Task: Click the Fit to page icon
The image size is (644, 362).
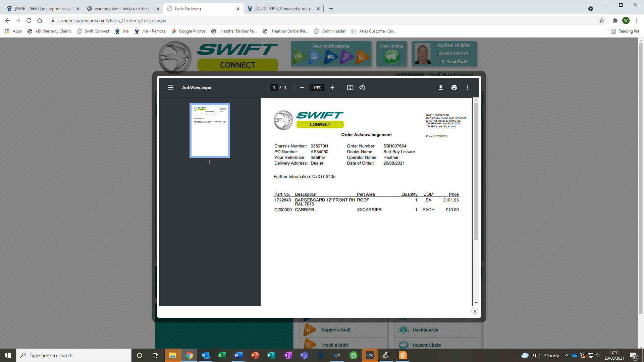Action: [350, 87]
